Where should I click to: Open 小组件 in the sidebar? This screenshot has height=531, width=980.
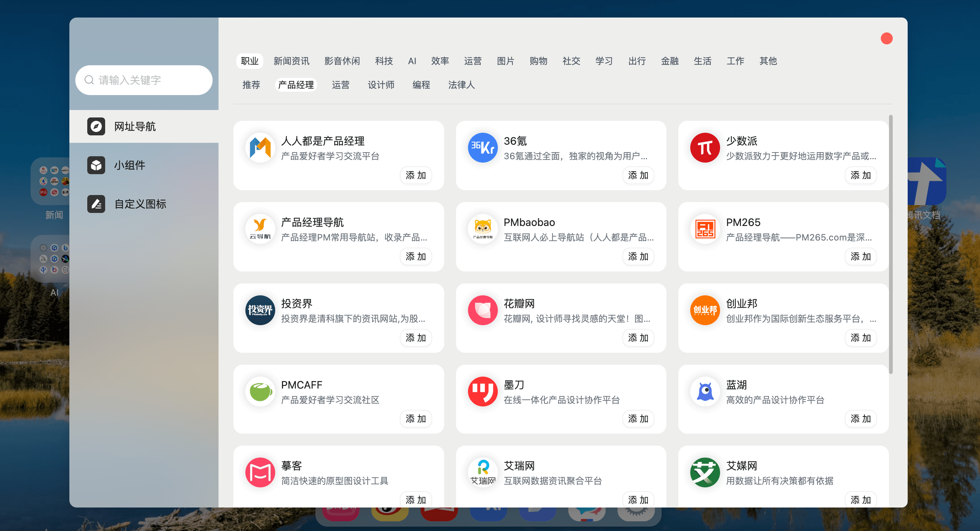click(144, 165)
